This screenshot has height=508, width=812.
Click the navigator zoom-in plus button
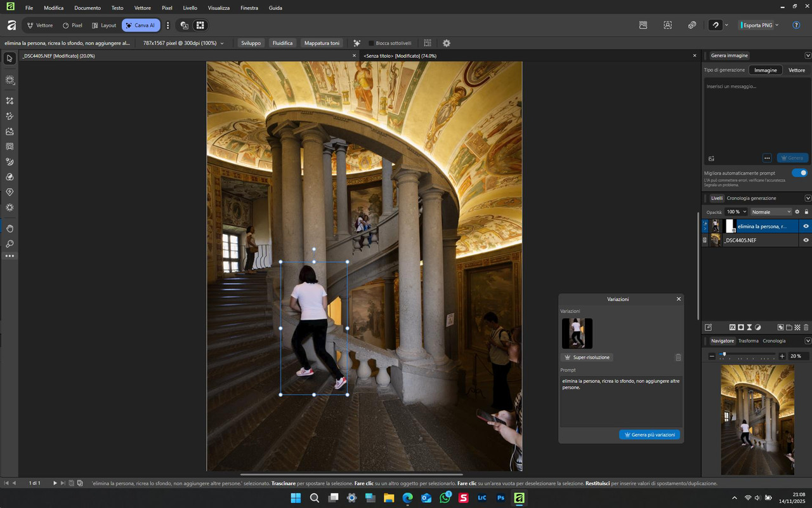click(x=782, y=356)
